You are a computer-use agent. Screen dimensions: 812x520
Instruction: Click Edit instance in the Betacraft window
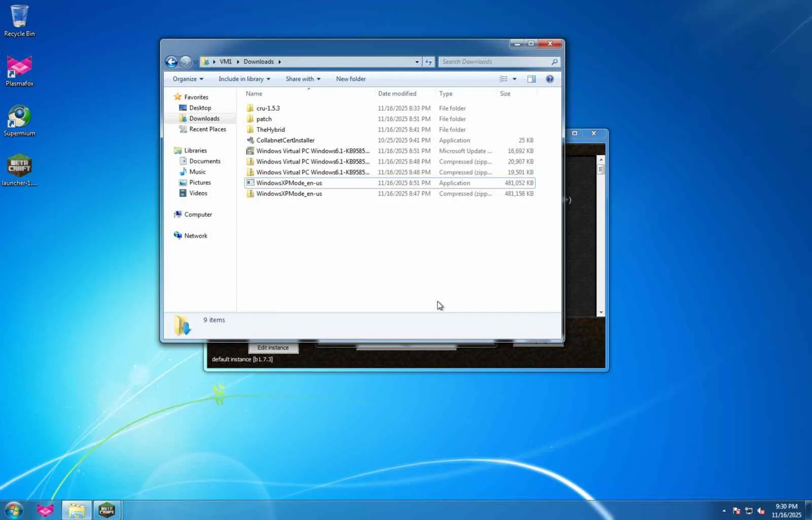coord(273,348)
